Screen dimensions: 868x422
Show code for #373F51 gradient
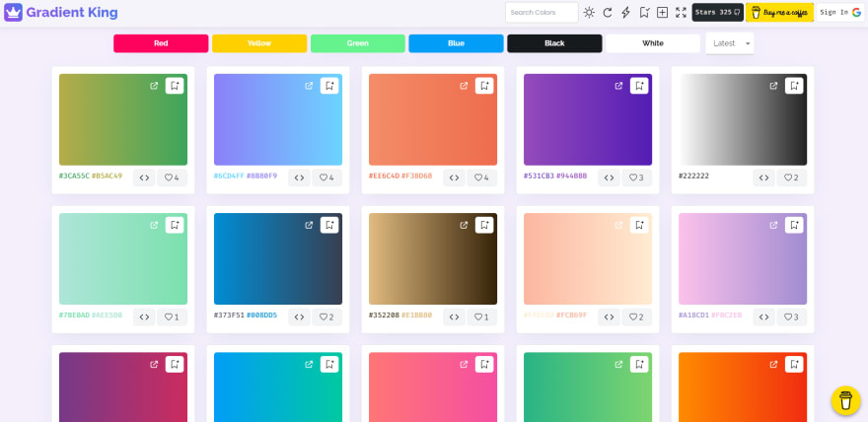point(299,316)
